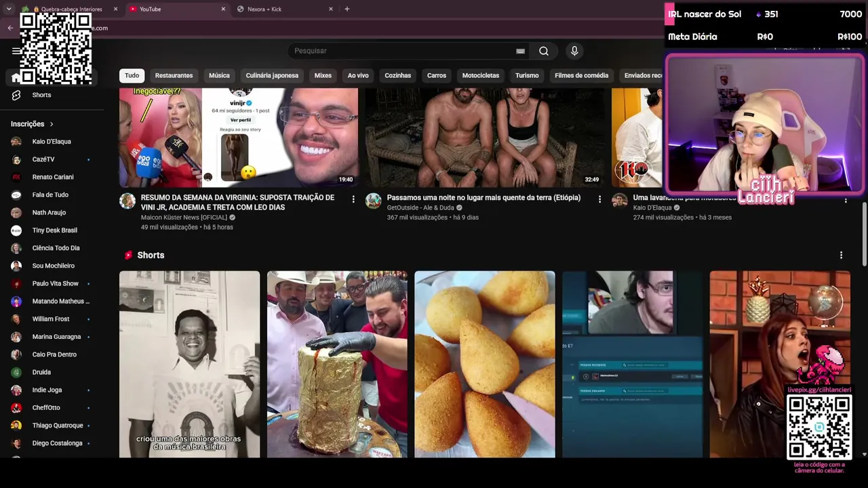Go to Diego Costalonga subscription
The image size is (868, 488).
[52, 443]
